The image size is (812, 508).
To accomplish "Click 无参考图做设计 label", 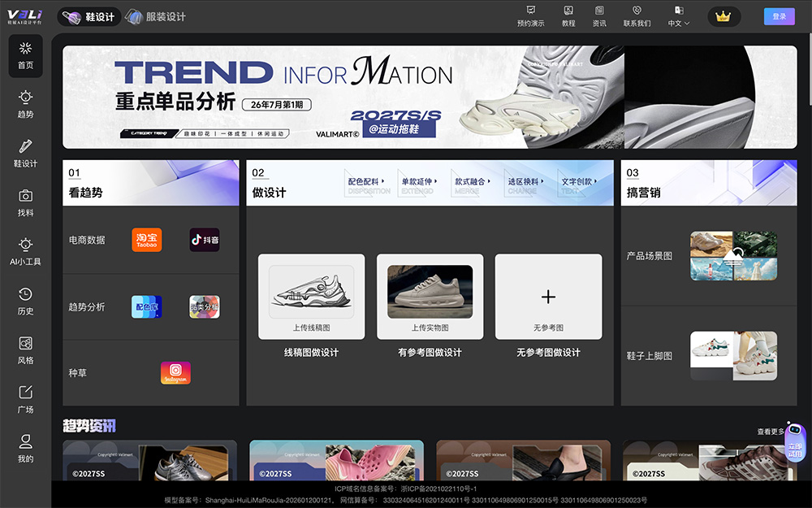I will click(548, 353).
